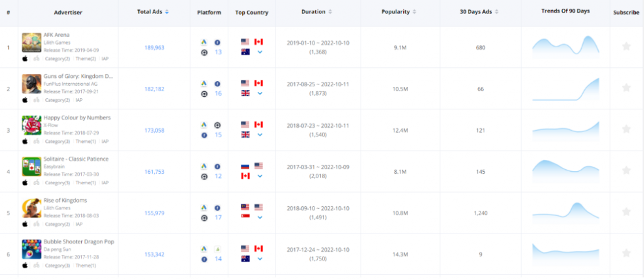Open Bubble Shooter total ads 153,342
The image size is (644, 280).
[x=155, y=254]
